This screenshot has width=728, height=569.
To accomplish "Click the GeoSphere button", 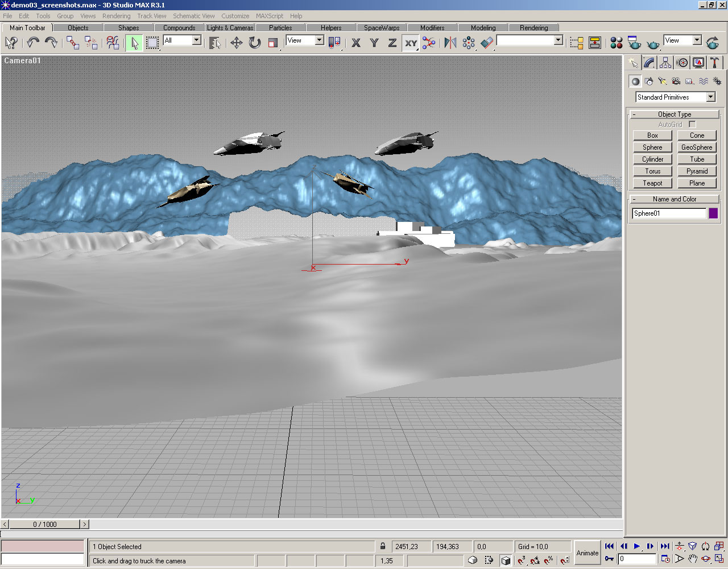I will (x=697, y=147).
